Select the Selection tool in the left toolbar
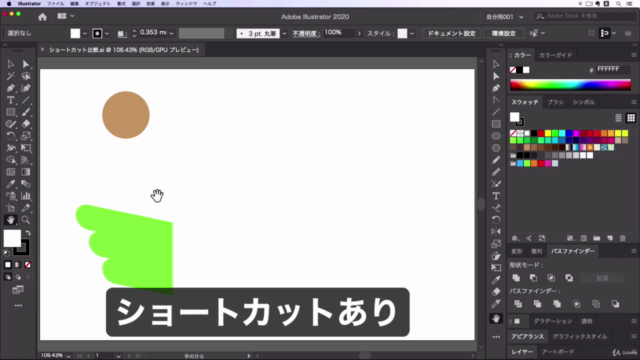Image resolution: width=640 pixels, height=360 pixels. (11, 64)
